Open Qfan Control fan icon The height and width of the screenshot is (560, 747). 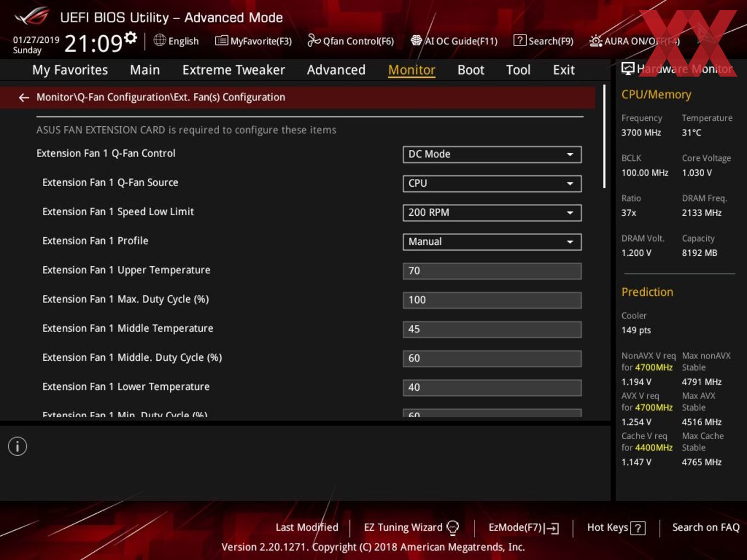point(314,40)
